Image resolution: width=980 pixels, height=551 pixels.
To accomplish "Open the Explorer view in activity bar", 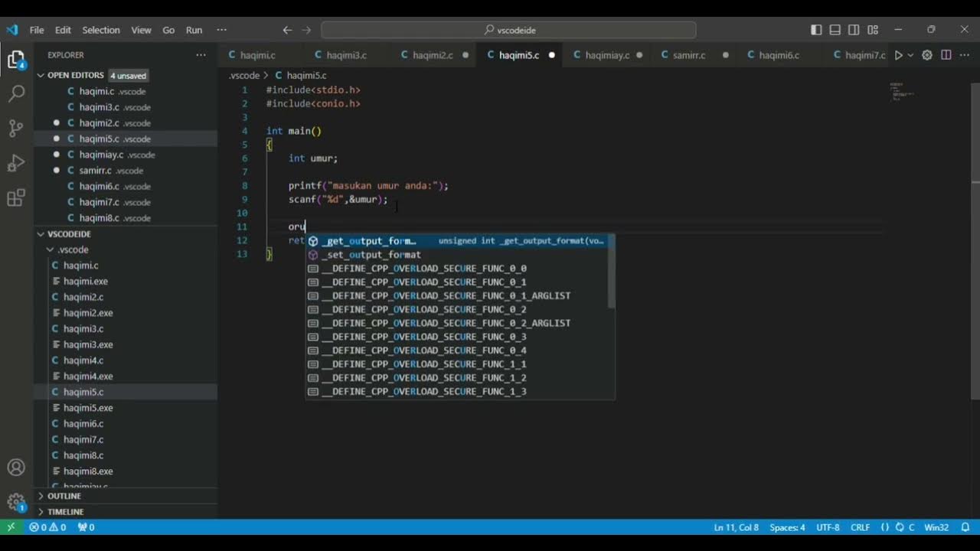I will pyautogui.click(x=16, y=59).
